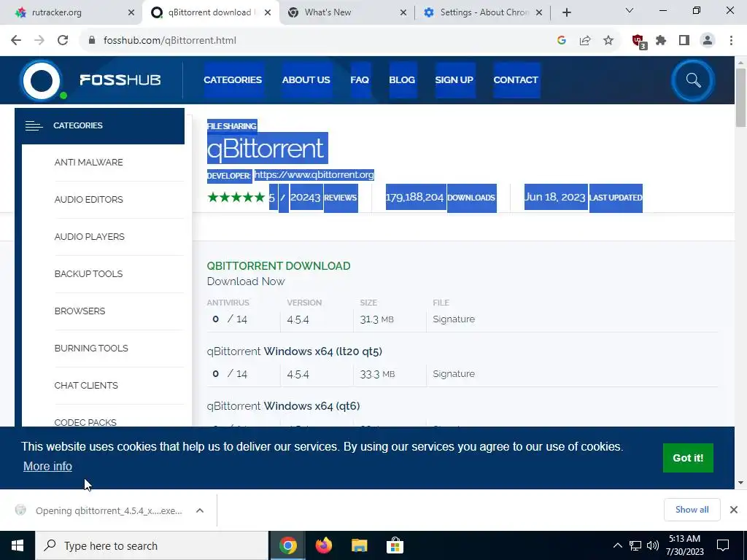Open the uBlock Origin extension icon

(638, 42)
